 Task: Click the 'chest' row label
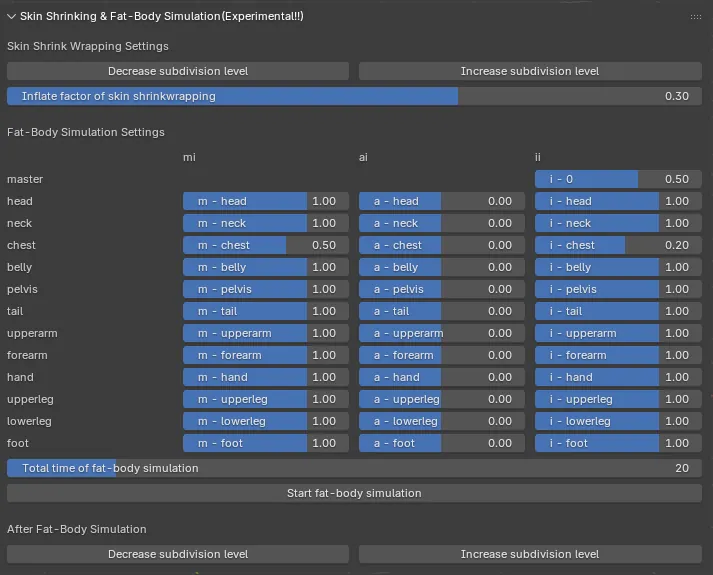[x=21, y=245]
